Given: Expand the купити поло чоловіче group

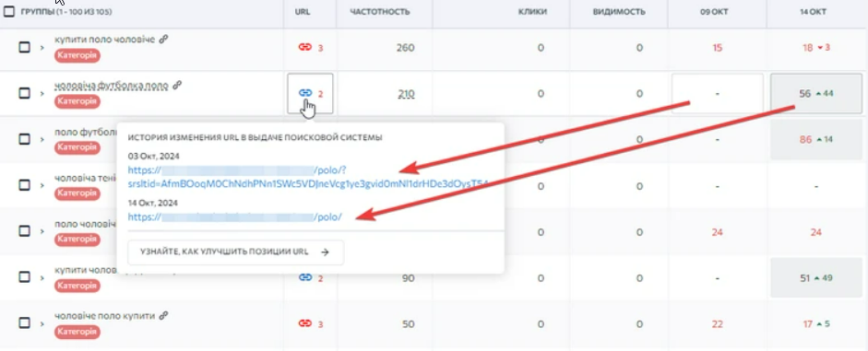Looking at the screenshot, I should coord(42,48).
